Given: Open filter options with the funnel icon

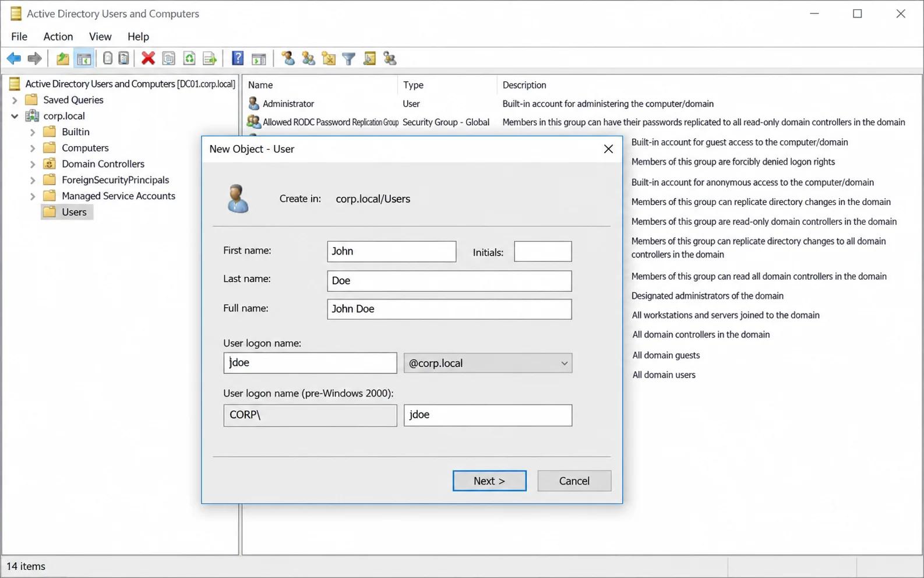Looking at the screenshot, I should (348, 58).
